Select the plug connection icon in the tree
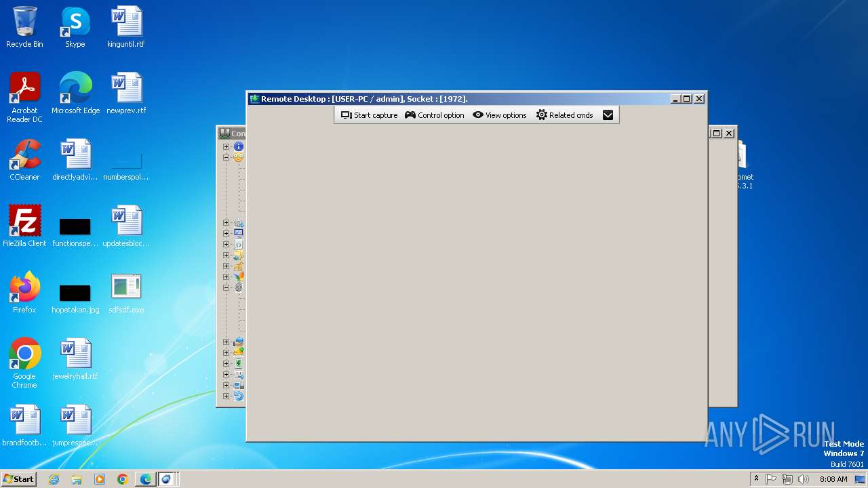This screenshot has height=488, width=868. click(239, 374)
